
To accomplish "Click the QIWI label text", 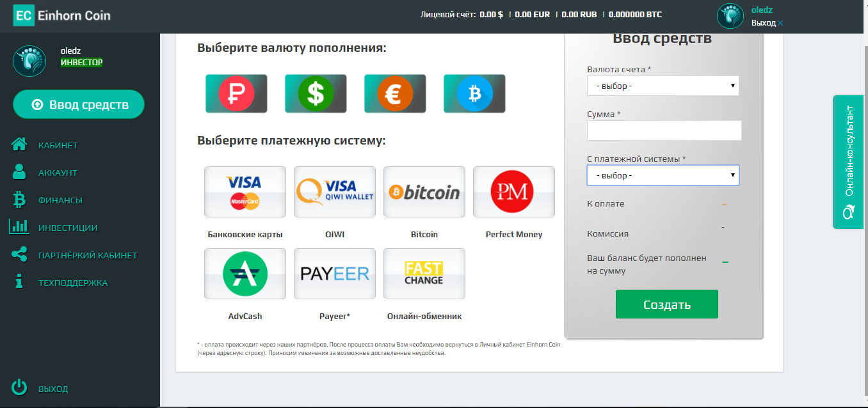I will [x=335, y=235].
